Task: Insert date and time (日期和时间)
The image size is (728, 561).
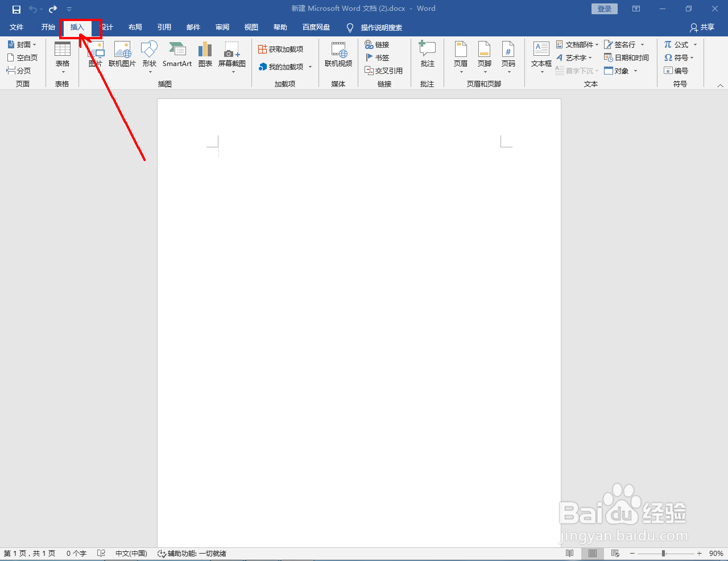Action: [627, 57]
